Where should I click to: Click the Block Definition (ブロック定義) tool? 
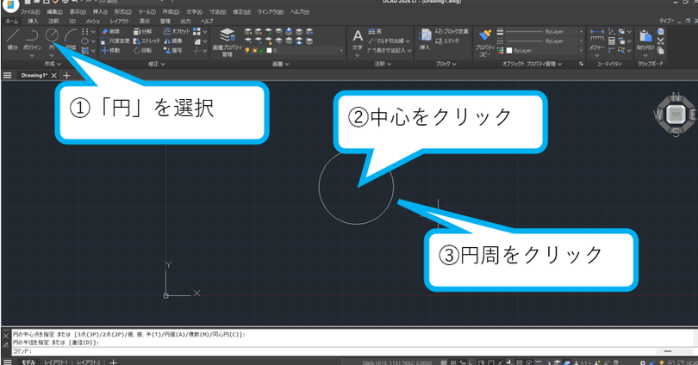pyautogui.click(x=451, y=32)
